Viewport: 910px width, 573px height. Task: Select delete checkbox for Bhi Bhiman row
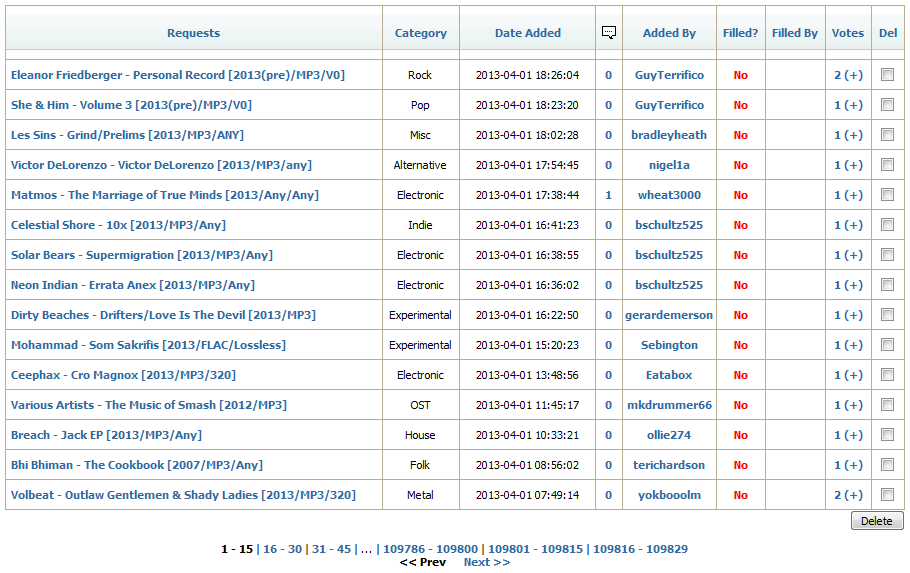(887, 464)
